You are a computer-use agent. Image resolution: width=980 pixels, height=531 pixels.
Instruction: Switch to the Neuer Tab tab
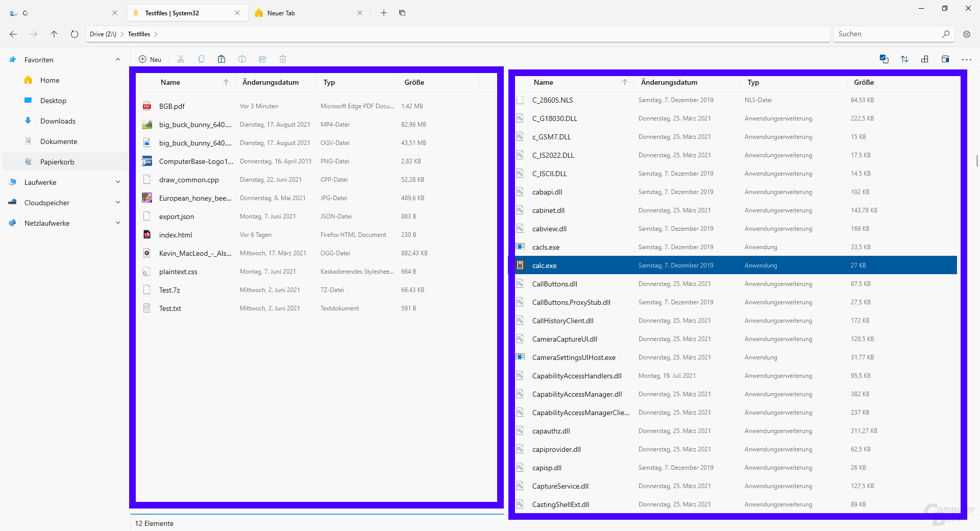tap(308, 13)
